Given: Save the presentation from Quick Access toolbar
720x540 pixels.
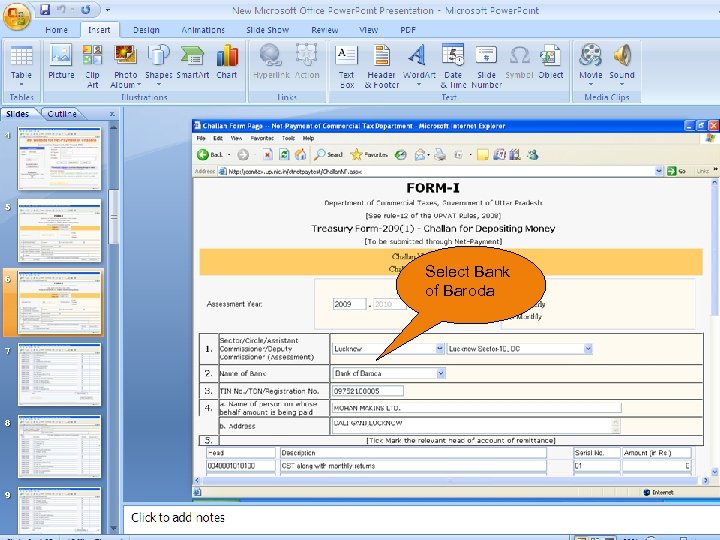Looking at the screenshot, I should pyautogui.click(x=45, y=10).
